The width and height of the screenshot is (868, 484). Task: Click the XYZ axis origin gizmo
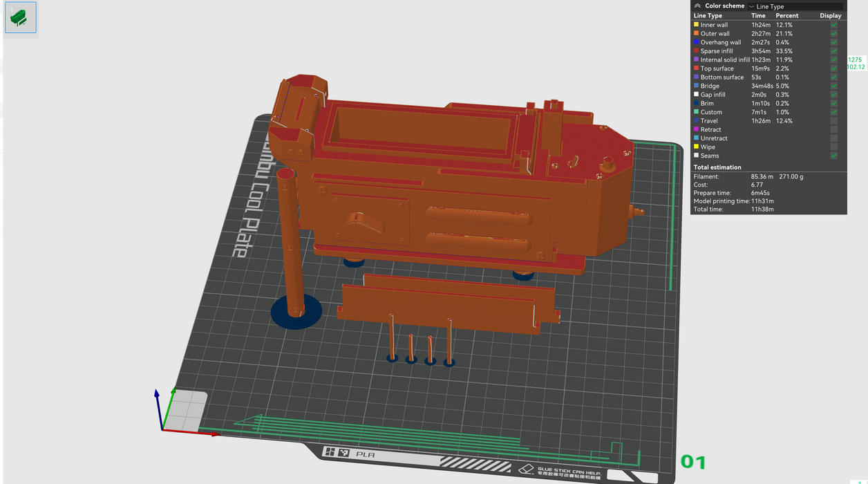tap(163, 429)
